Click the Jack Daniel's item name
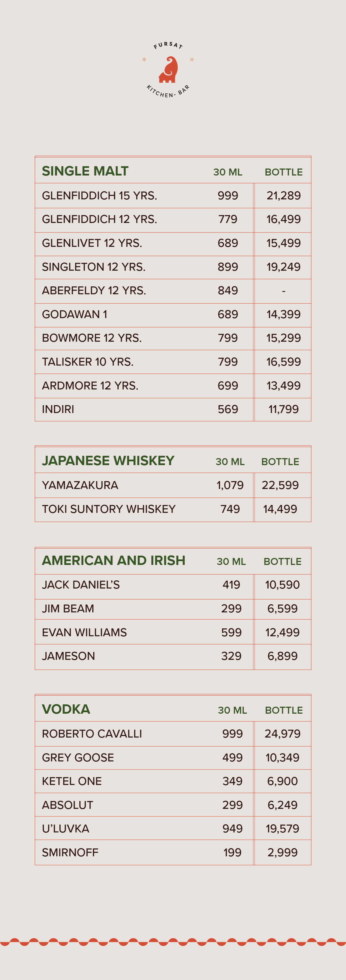The image size is (346, 980). click(x=81, y=585)
